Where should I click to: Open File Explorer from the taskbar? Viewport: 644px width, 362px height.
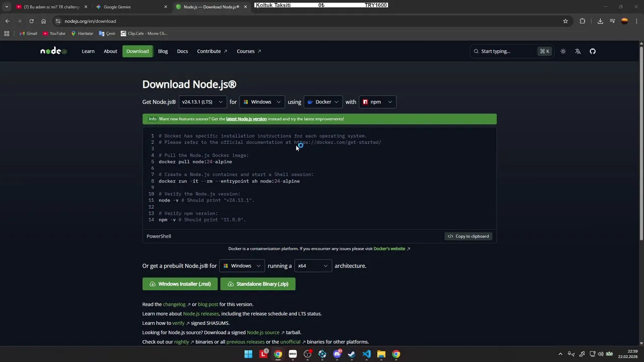pyautogui.click(x=381, y=354)
